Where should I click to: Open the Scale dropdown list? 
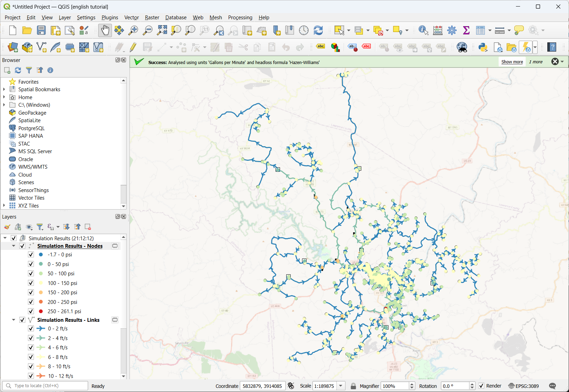[x=341, y=386]
